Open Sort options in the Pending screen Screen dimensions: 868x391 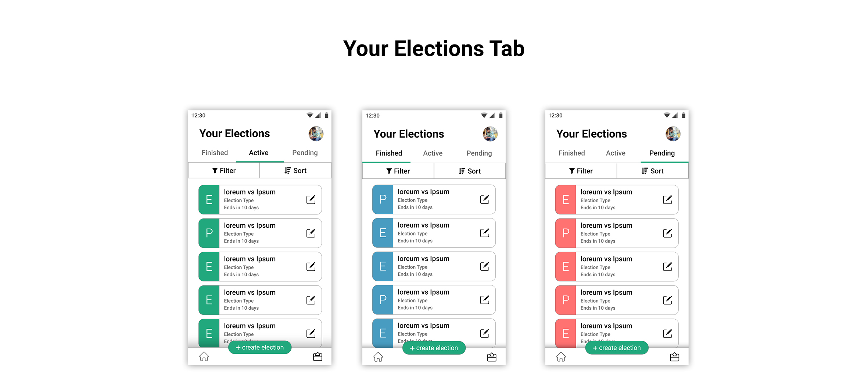click(652, 171)
